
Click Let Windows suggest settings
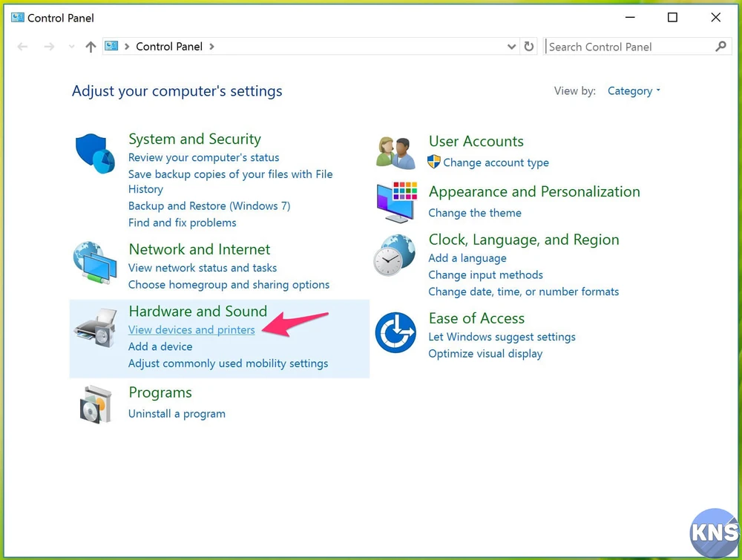pyautogui.click(x=502, y=337)
